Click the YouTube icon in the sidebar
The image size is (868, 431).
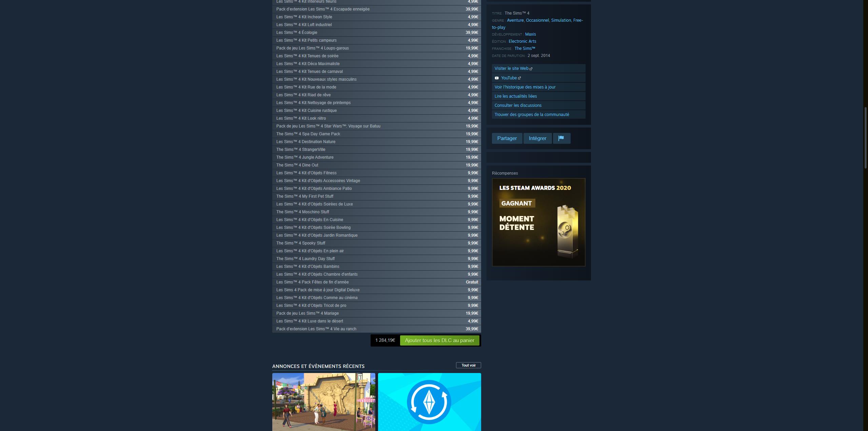(x=497, y=78)
